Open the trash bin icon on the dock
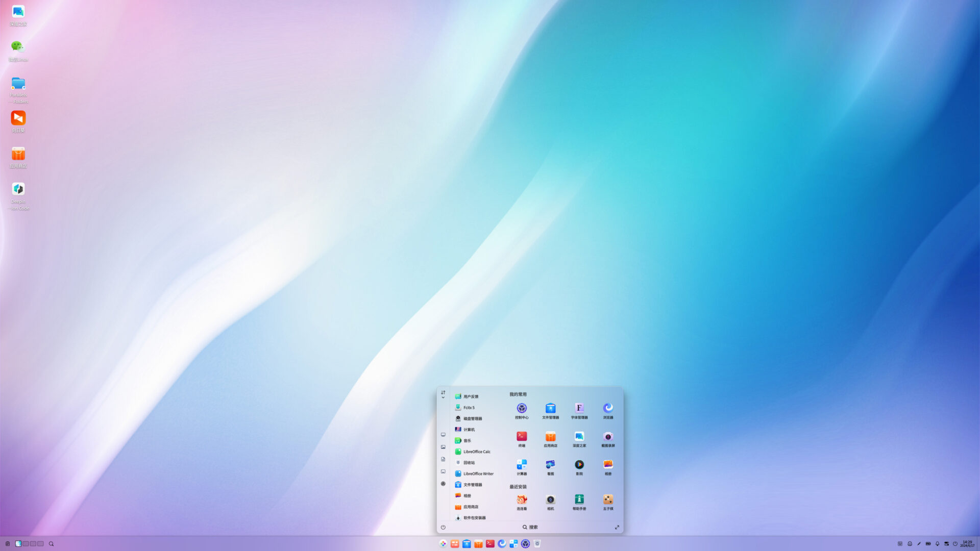 (537, 544)
